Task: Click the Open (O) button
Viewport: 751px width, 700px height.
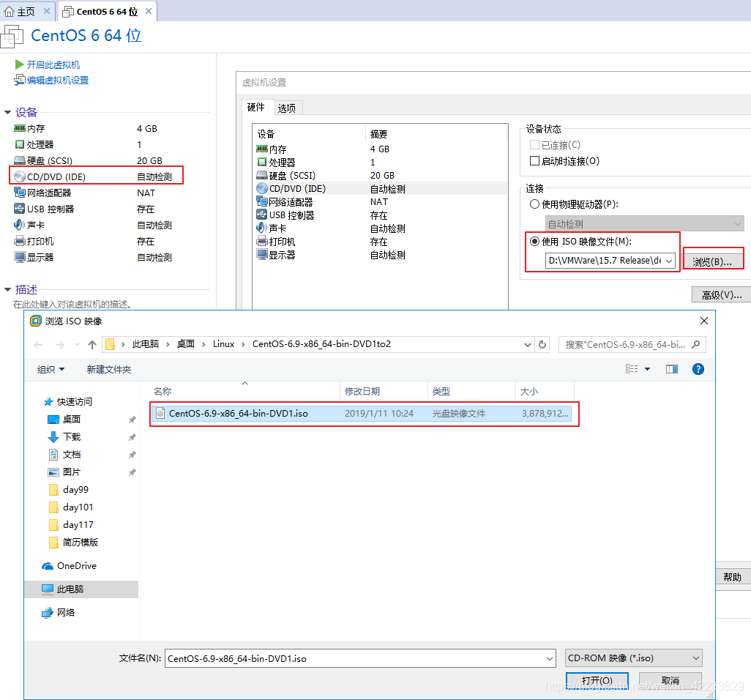Action: click(597, 680)
